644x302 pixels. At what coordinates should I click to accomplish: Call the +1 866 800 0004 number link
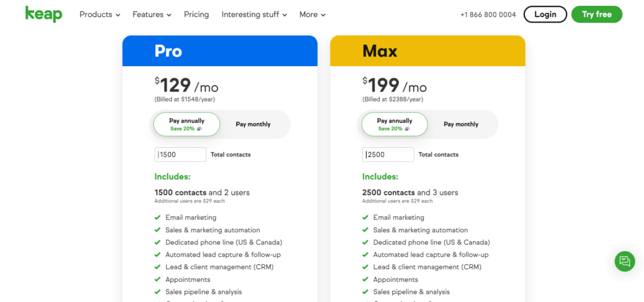488,14
